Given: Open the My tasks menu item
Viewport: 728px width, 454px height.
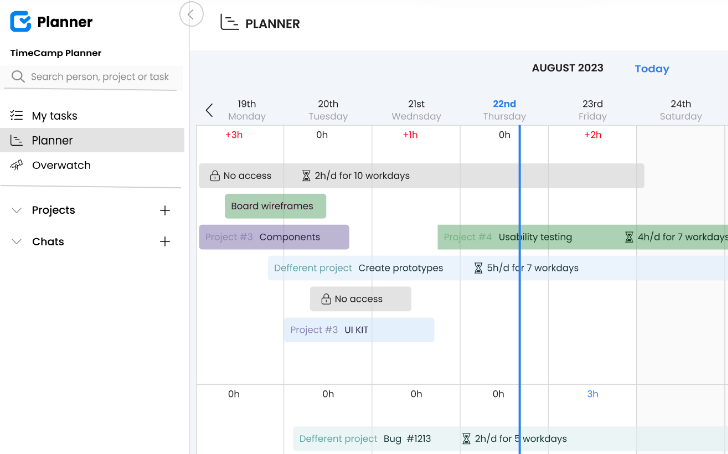Looking at the screenshot, I should (x=54, y=116).
